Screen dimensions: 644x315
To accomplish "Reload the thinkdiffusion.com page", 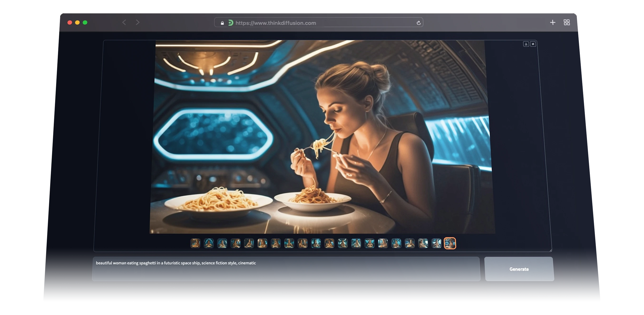I will [419, 23].
